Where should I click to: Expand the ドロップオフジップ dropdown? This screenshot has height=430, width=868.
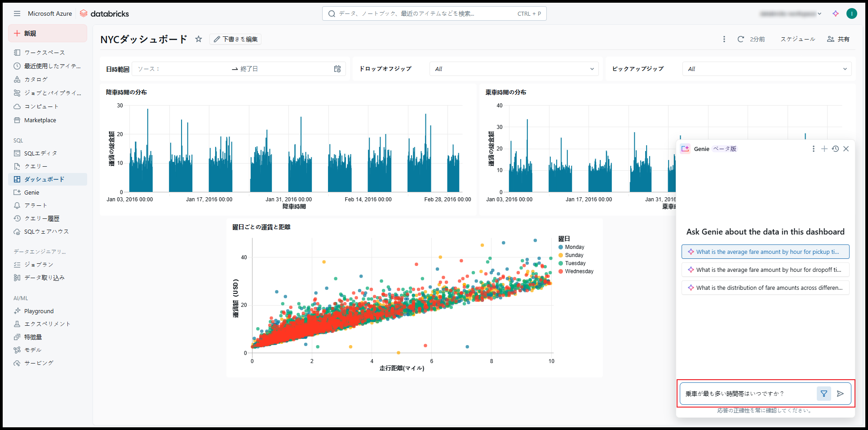(x=514, y=69)
